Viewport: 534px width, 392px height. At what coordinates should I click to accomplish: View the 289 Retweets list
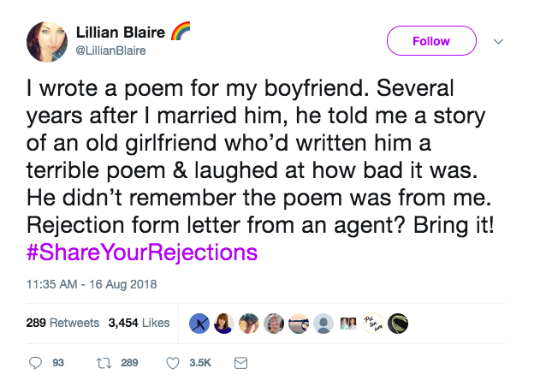pyautogui.click(x=62, y=323)
